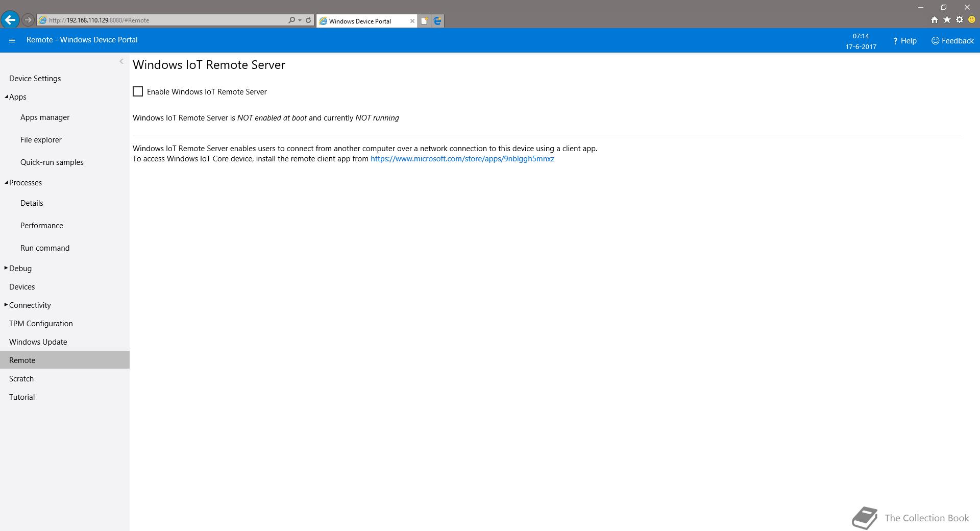Open Processes Details page
Image resolution: width=980 pixels, height=531 pixels.
coord(32,203)
